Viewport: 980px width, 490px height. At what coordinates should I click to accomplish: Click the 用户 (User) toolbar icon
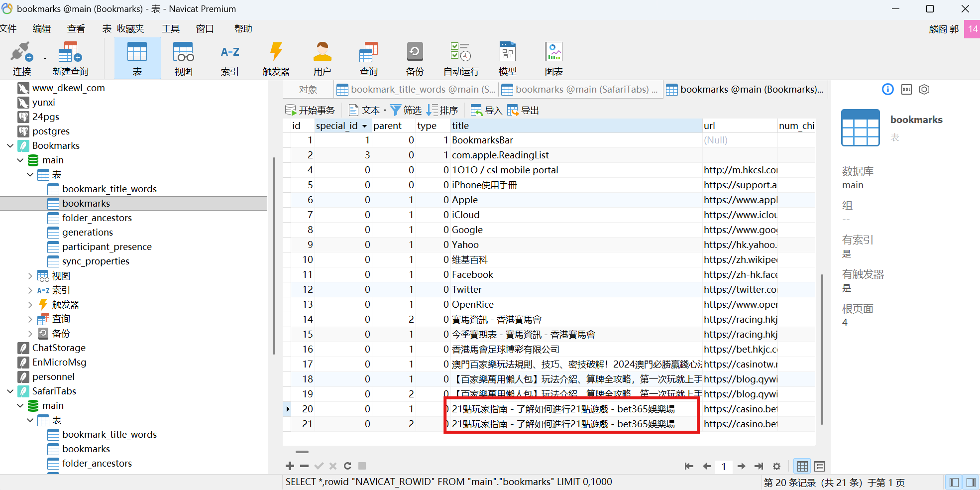pyautogui.click(x=322, y=58)
